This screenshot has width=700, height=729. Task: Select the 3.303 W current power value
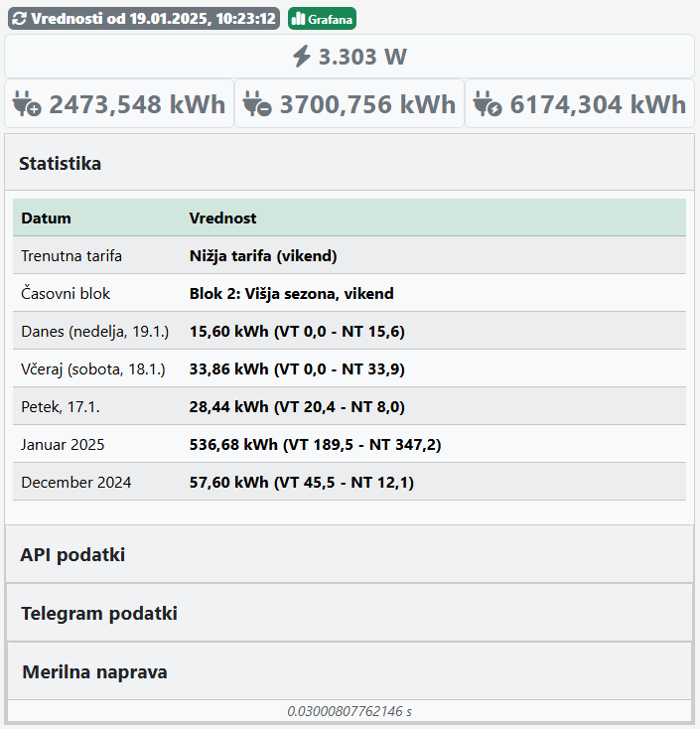[362, 57]
